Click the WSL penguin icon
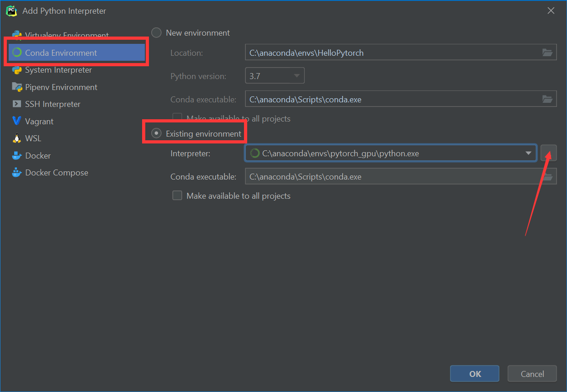The height and width of the screenshot is (392, 567). coord(17,138)
